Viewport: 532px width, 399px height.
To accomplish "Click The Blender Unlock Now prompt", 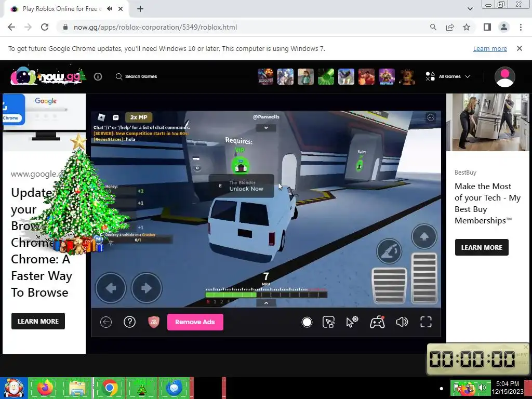I will (242, 186).
